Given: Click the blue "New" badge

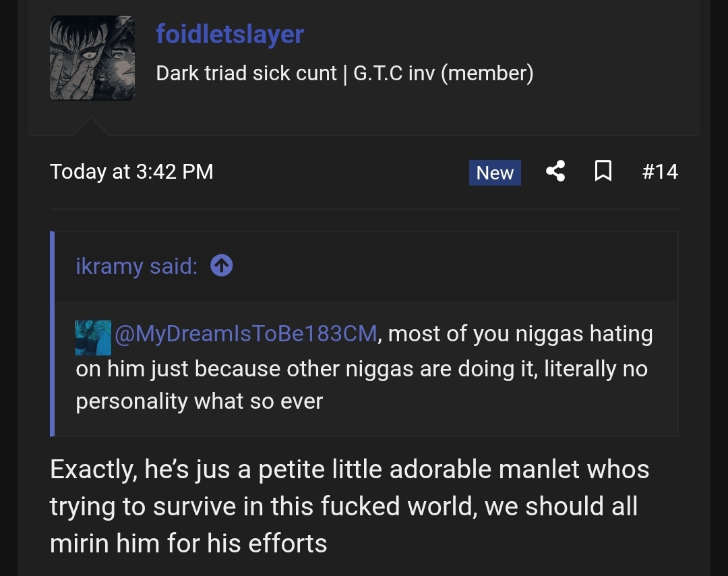Looking at the screenshot, I should point(495,173).
